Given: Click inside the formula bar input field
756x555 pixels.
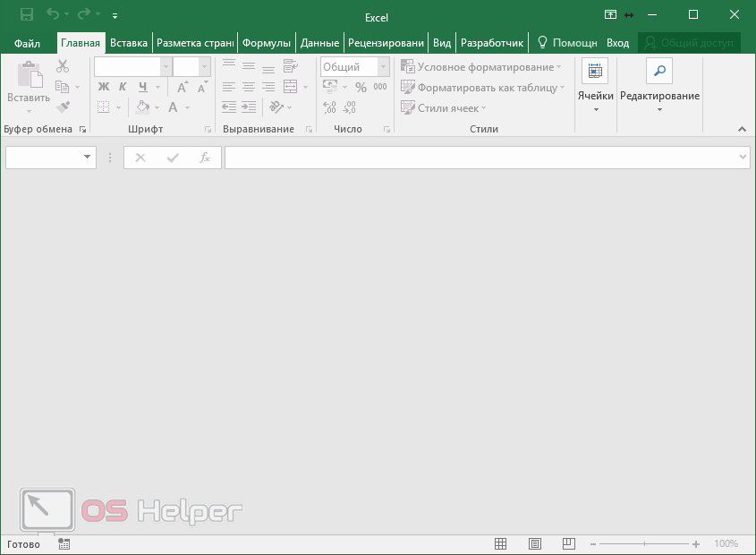Looking at the screenshot, I should [x=481, y=158].
